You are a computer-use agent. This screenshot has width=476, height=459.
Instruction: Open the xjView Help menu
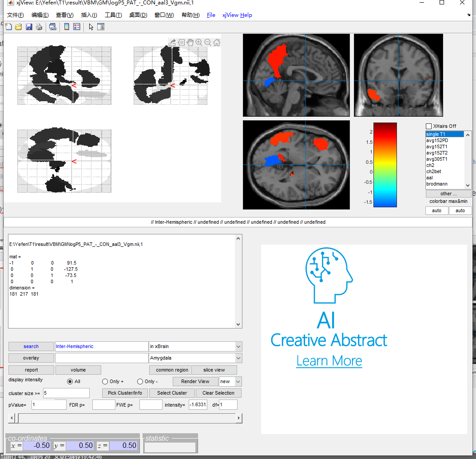pos(237,15)
